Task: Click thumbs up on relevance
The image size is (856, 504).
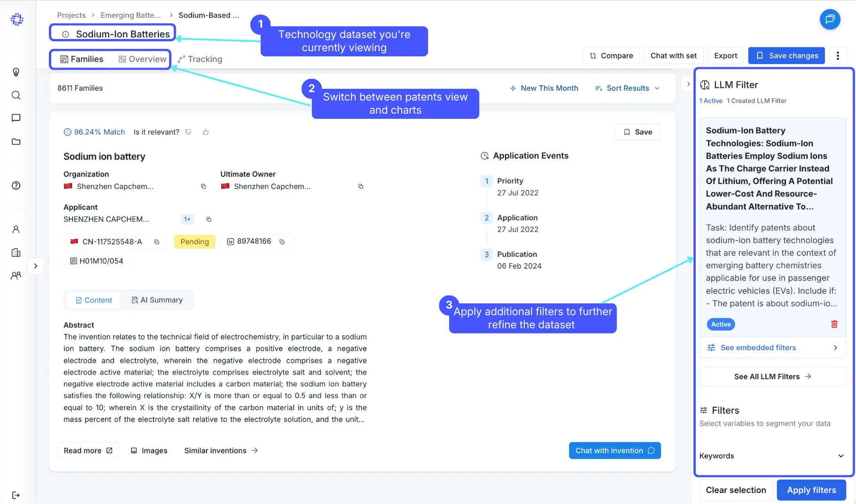Action: pyautogui.click(x=205, y=132)
